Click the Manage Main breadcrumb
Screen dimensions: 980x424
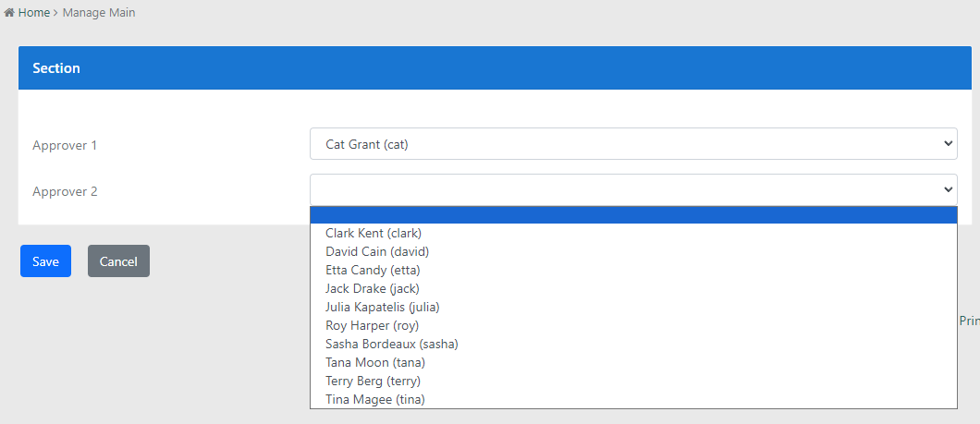point(99,13)
